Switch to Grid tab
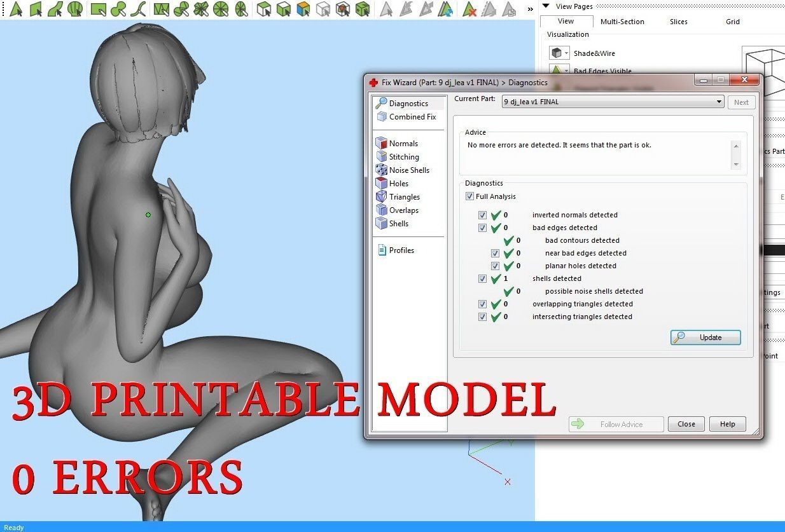This screenshot has width=785, height=532. (733, 22)
